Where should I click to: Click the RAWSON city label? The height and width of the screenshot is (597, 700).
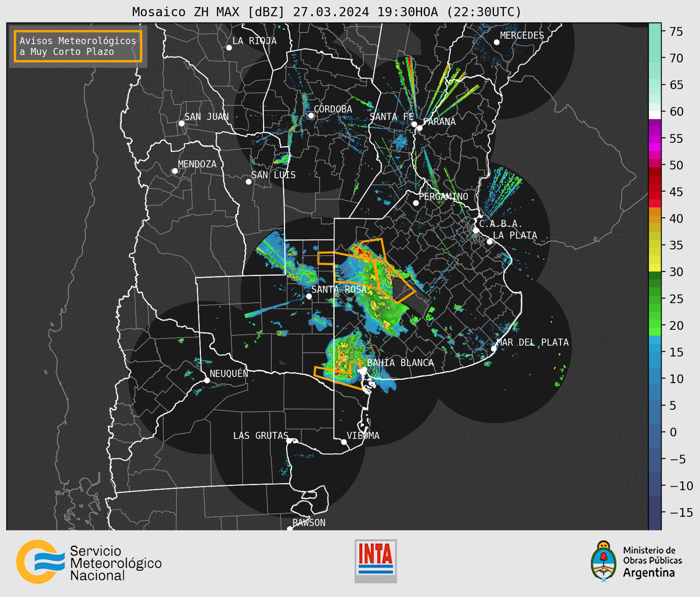(309, 523)
